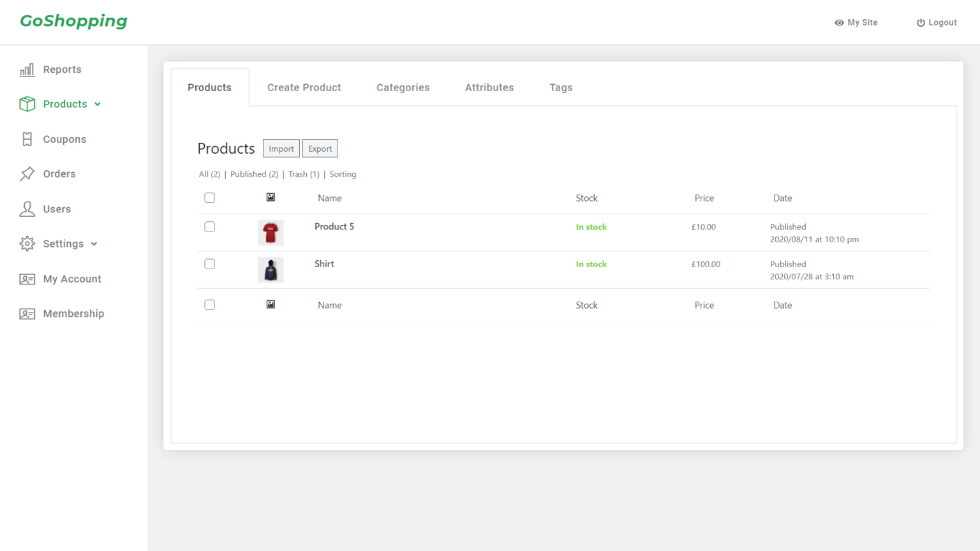Image resolution: width=980 pixels, height=551 pixels.
Task: Click the Coupons ticket icon
Action: click(27, 139)
